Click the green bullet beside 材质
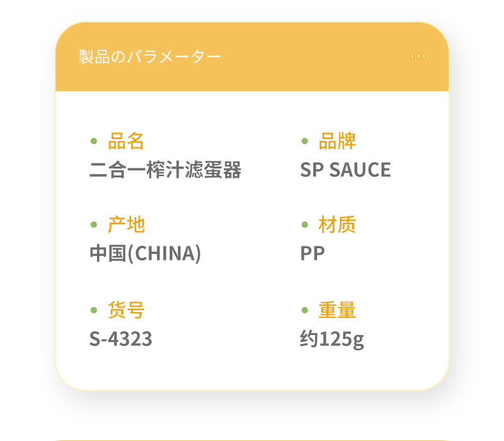 coord(304,225)
